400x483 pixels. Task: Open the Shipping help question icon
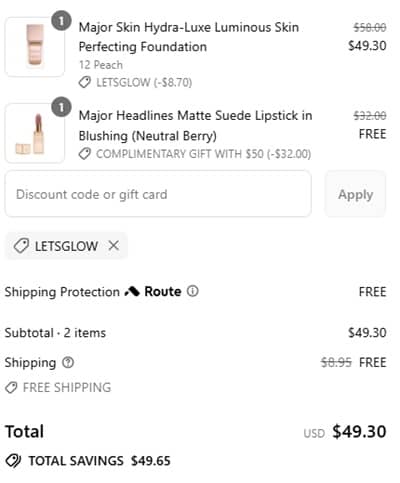pos(68,362)
